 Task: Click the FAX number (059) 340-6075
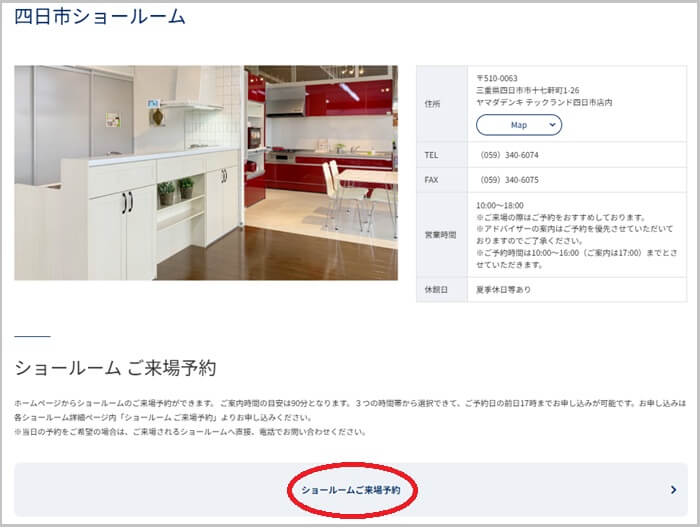[509, 180]
